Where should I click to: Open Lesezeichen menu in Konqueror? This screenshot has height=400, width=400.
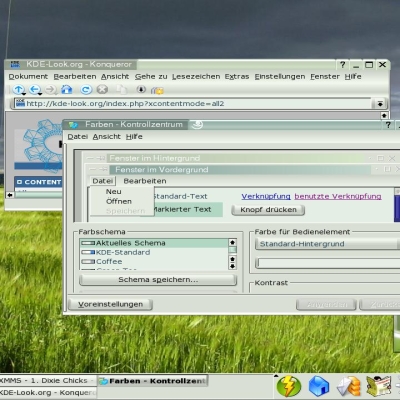[x=196, y=77]
